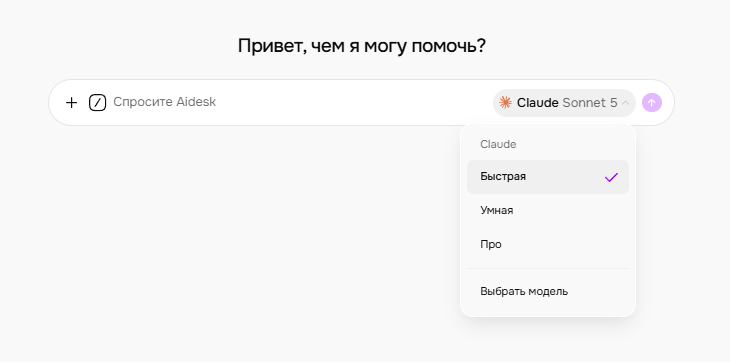Select the Быстрая model option
Screen dimensions: 730x362
[548, 177]
